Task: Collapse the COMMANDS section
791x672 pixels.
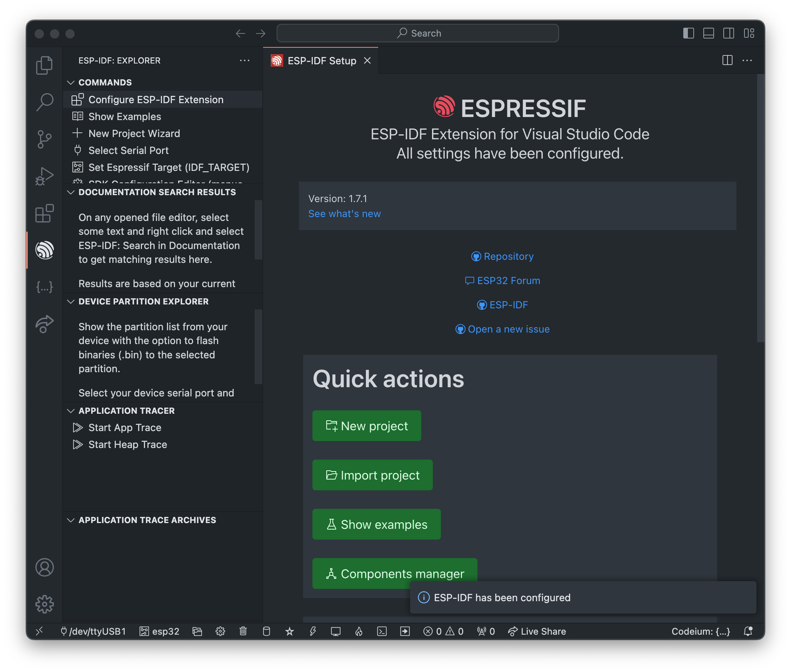Action: click(105, 82)
